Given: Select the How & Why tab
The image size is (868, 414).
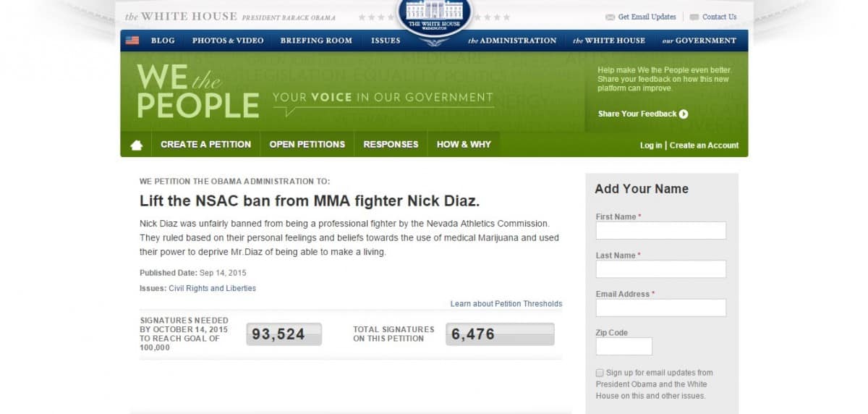Looking at the screenshot, I should click(464, 144).
